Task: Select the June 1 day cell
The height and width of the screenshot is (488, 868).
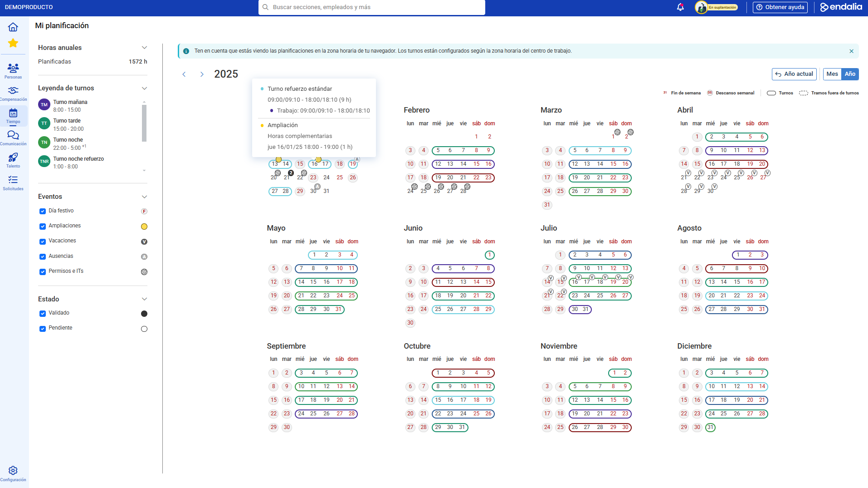Action: point(489,255)
